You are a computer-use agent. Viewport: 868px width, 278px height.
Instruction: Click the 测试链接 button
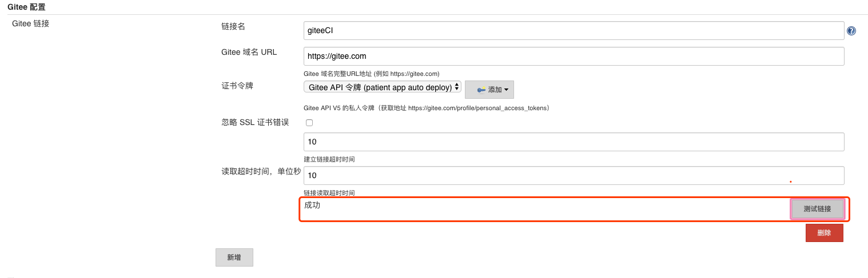(x=817, y=209)
